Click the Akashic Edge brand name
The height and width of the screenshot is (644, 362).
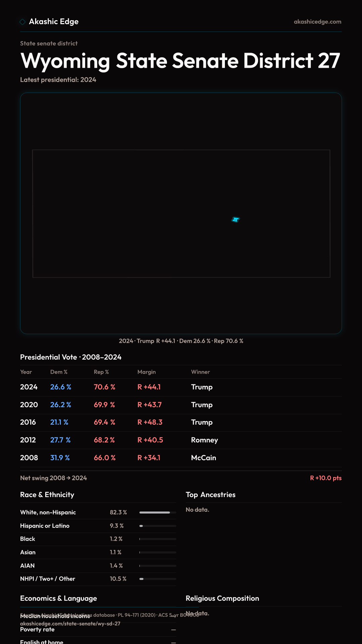[x=54, y=22]
